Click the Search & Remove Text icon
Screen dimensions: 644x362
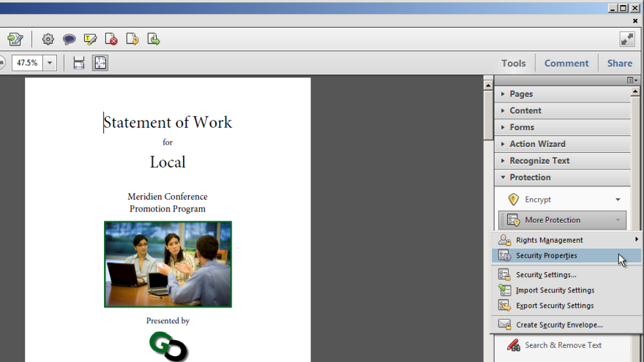tap(514, 345)
